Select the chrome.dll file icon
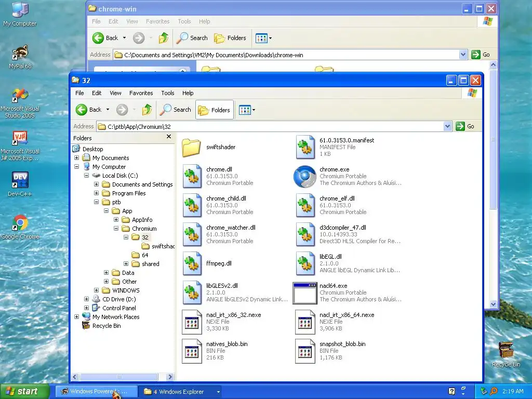Screen dimensions: 532x399 pos(192,176)
